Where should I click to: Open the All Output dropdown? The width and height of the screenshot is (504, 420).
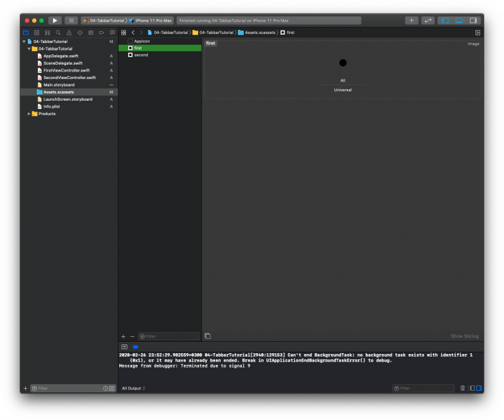(x=133, y=388)
